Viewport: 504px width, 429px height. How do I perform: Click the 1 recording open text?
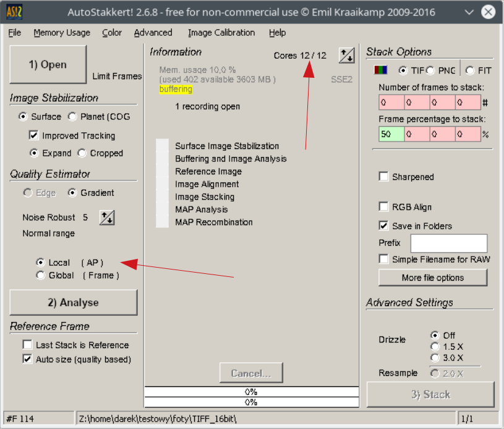[207, 106]
